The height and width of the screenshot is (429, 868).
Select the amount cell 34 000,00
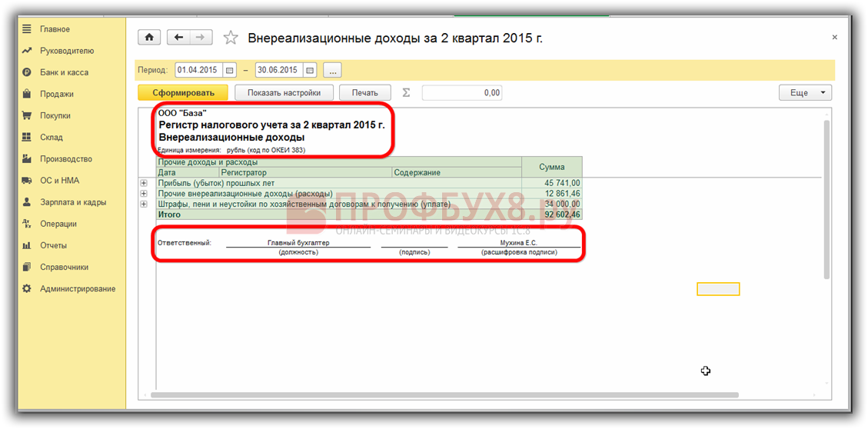tap(552, 204)
